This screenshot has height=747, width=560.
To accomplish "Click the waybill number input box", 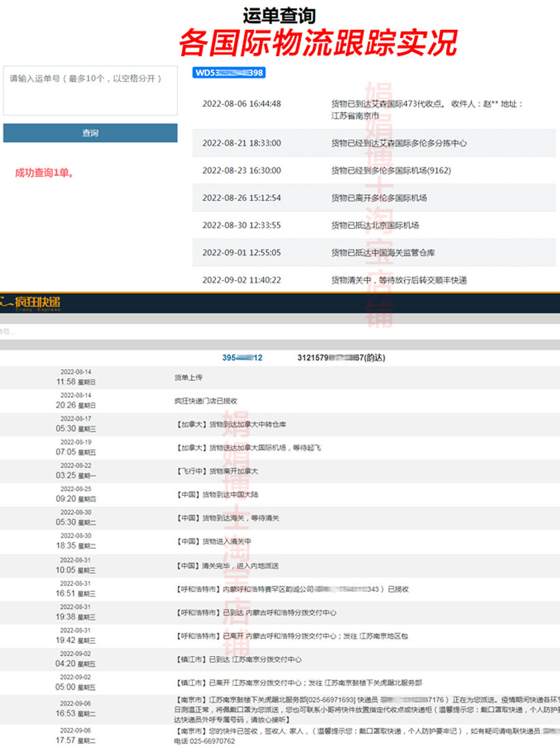I will 90,90.
